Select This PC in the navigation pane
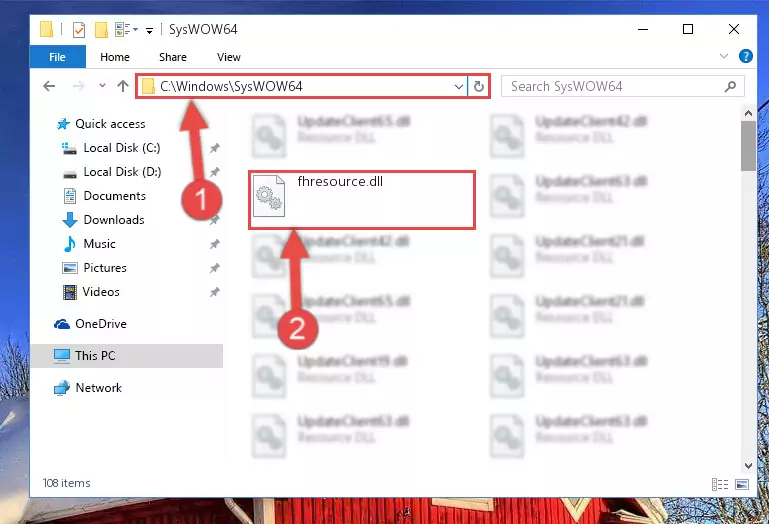Image resolution: width=769 pixels, height=524 pixels. (x=127, y=356)
